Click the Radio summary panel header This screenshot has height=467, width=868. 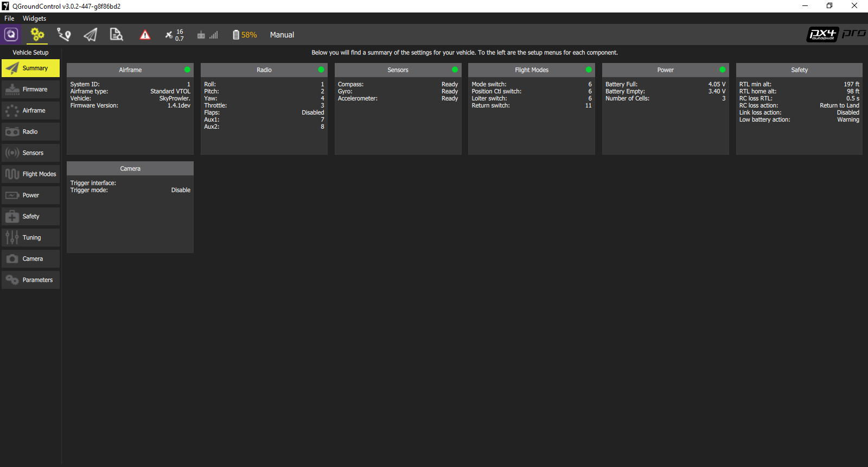click(x=264, y=70)
